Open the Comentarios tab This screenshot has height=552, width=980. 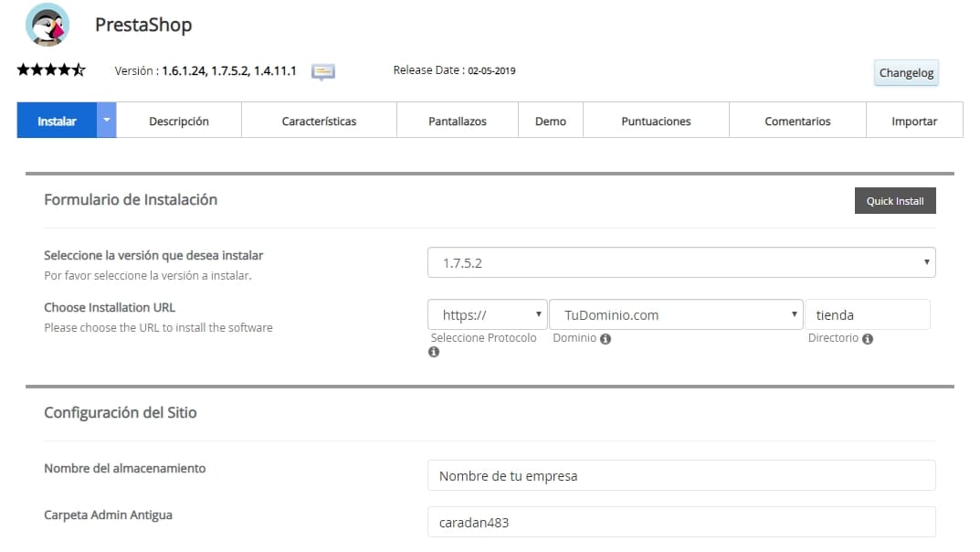point(797,121)
